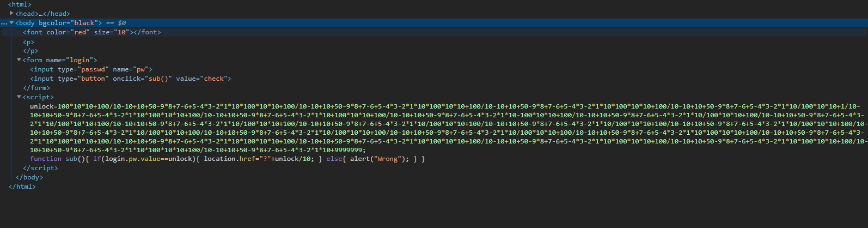The image size is (868, 228).
Task: Collapse the form name="login" node
Action: (x=19, y=60)
